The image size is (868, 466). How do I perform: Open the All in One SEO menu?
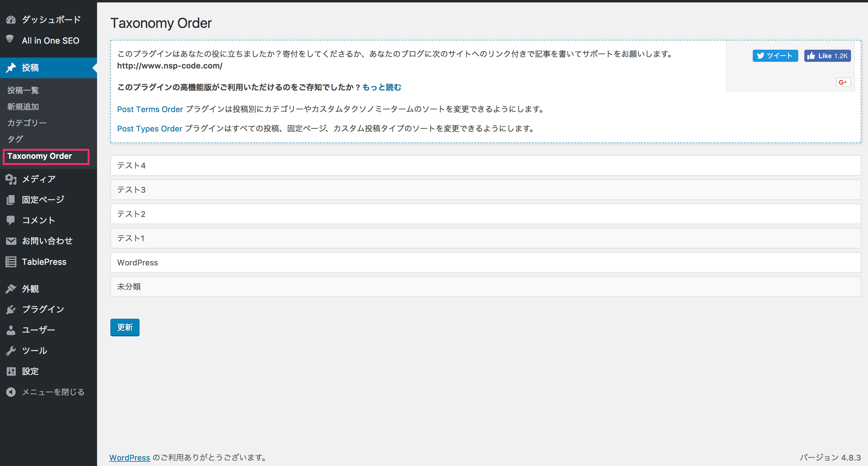pyautogui.click(x=49, y=40)
